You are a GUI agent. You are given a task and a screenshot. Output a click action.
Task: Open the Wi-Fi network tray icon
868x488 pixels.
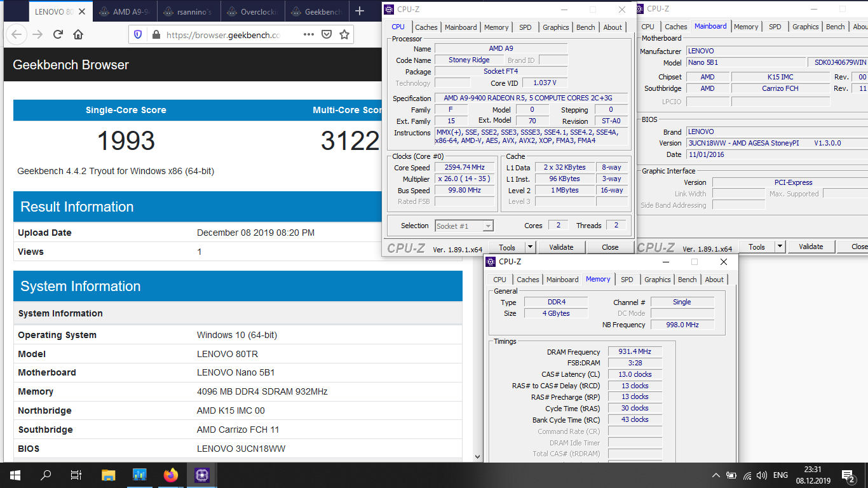click(x=747, y=475)
